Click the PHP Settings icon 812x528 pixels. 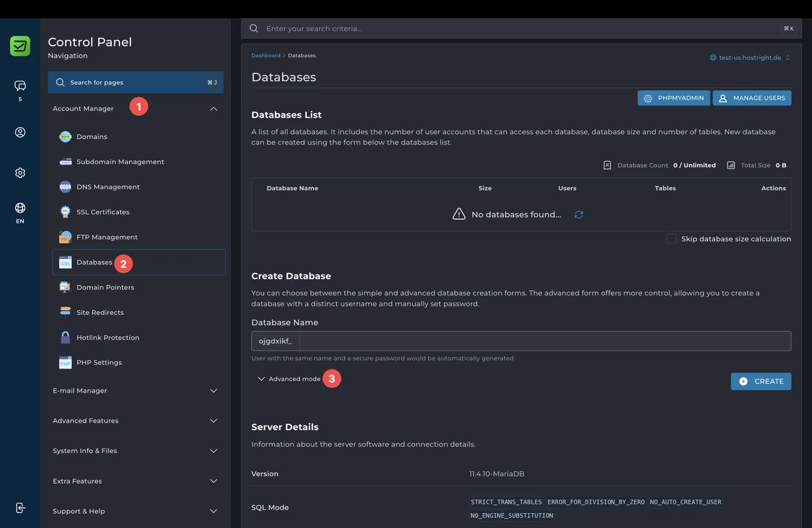(x=65, y=363)
